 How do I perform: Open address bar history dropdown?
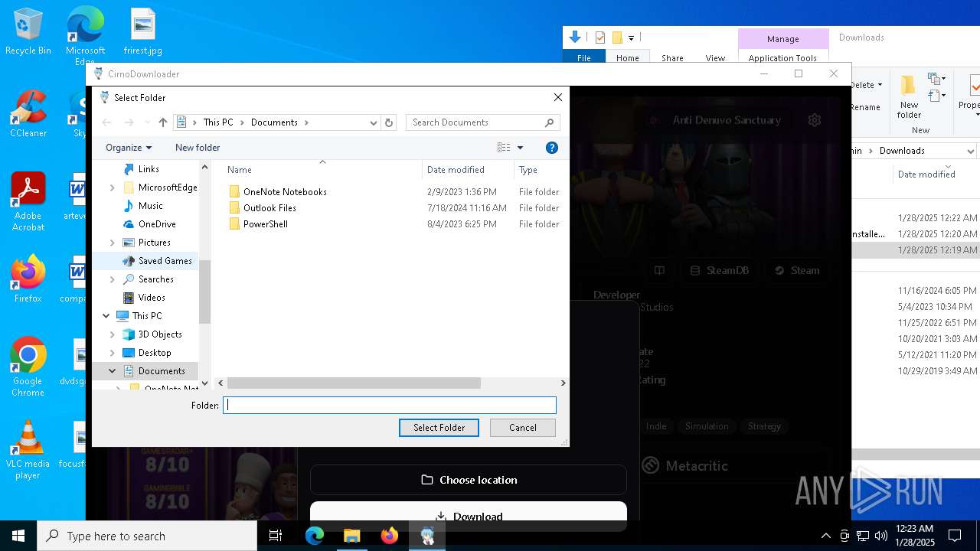[373, 122]
